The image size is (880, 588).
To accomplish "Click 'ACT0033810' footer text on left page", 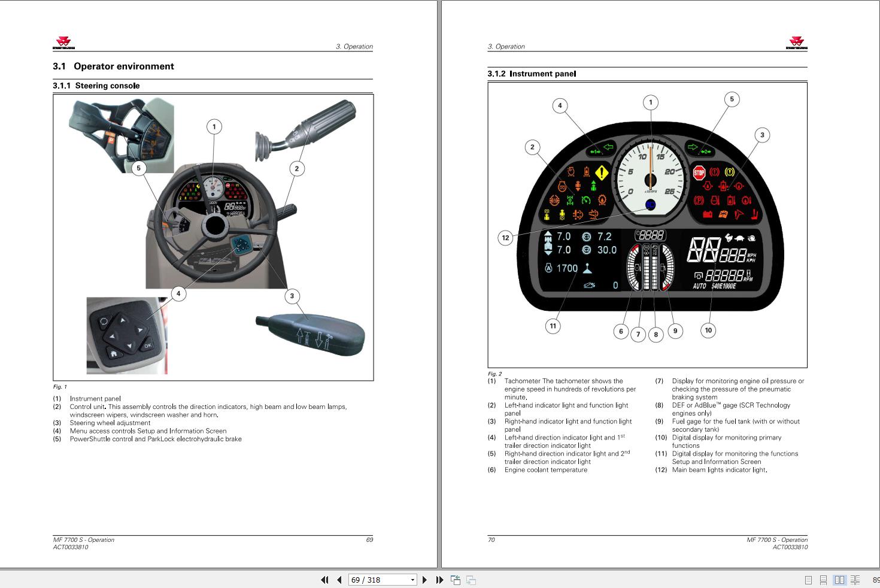I will (x=71, y=547).
